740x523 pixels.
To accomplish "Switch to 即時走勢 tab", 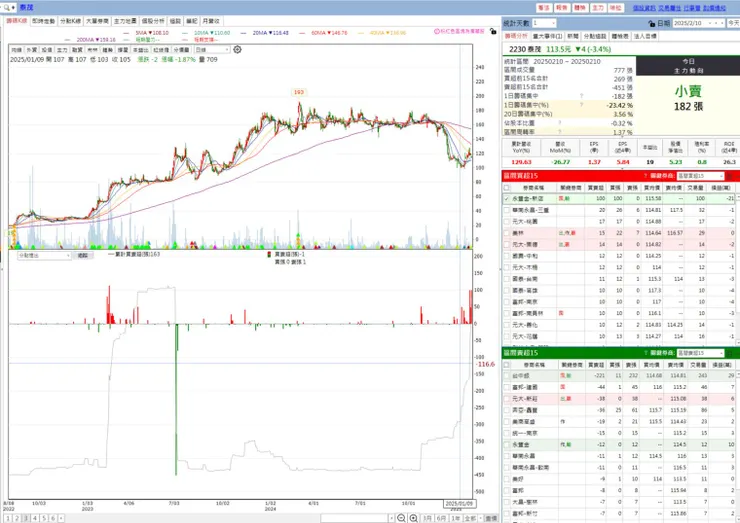I will point(43,21).
